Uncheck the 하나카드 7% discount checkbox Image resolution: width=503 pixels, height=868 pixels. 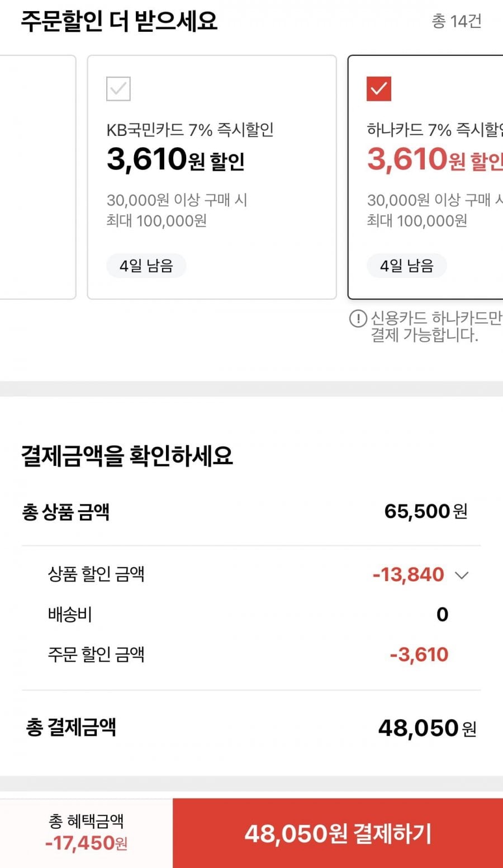379,89
